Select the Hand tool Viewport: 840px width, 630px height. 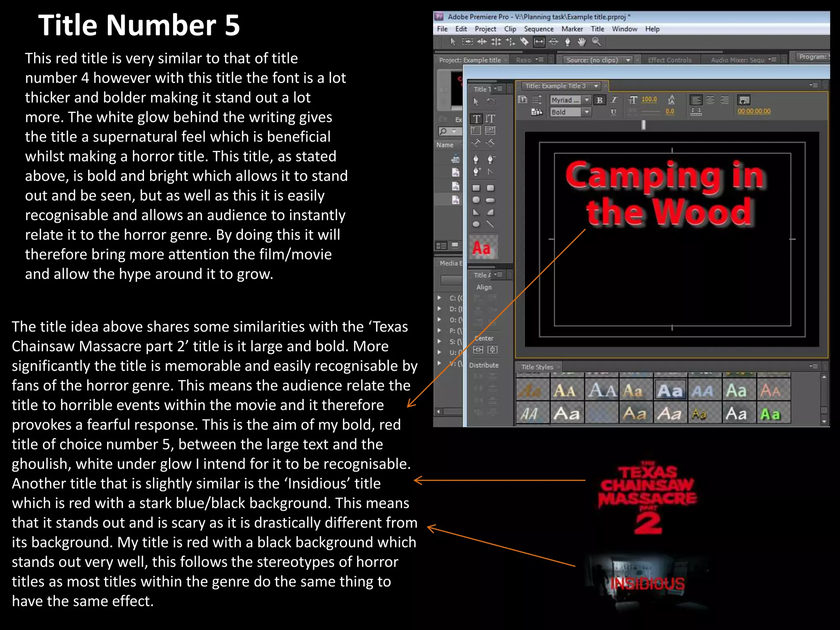(x=582, y=41)
